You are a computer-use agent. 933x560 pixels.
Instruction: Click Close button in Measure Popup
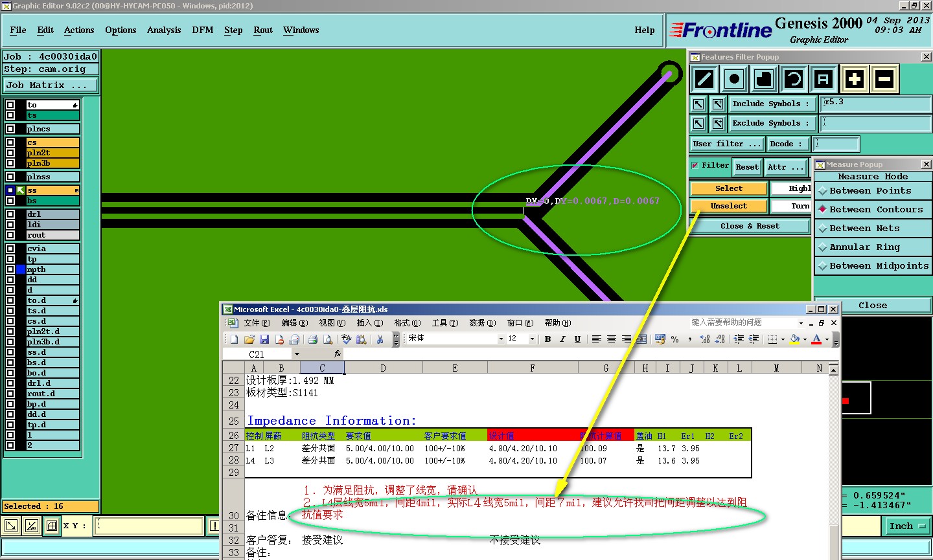(x=873, y=306)
